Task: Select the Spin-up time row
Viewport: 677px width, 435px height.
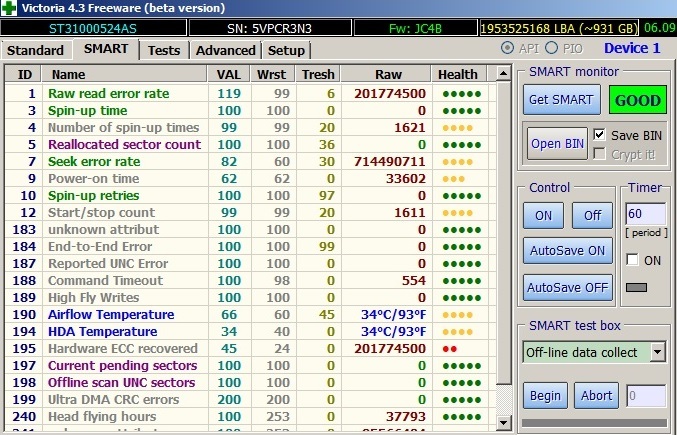Action: point(250,110)
